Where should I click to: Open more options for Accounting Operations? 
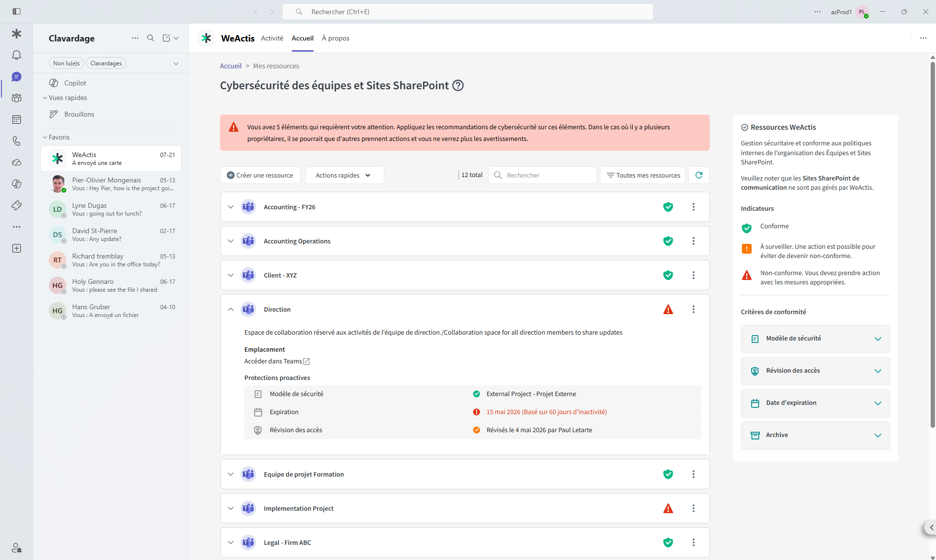pos(694,241)
